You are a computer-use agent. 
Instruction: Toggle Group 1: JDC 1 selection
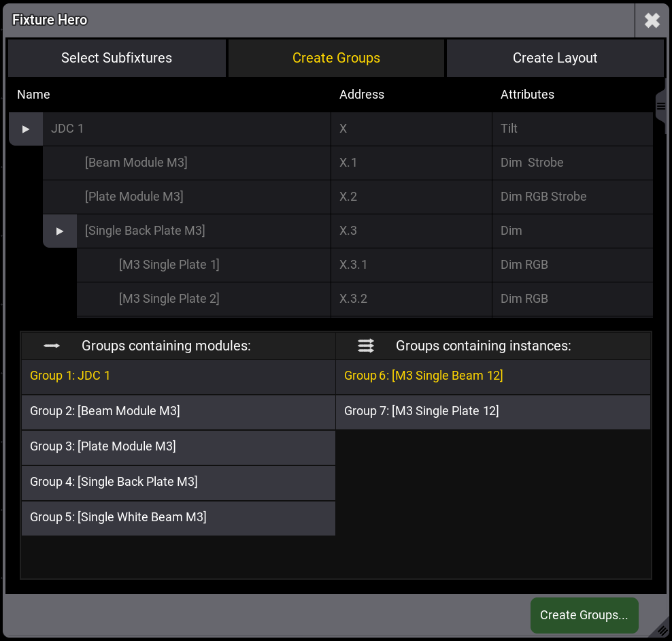coord(178,376)
